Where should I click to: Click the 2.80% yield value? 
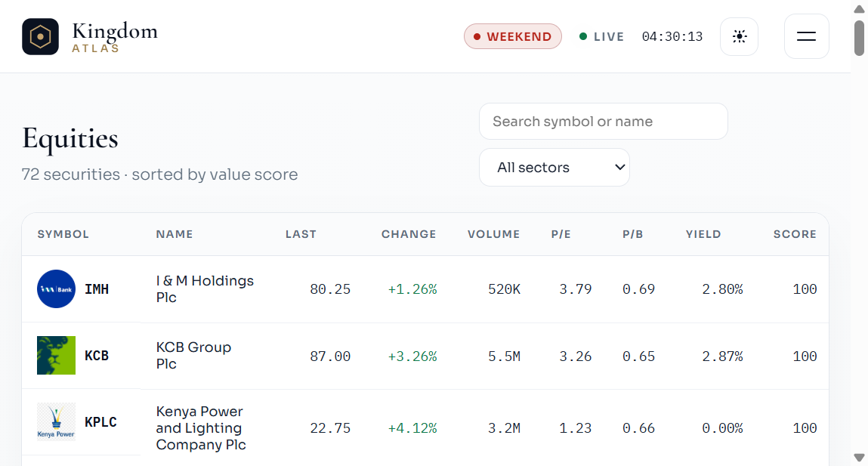(722, 289)
